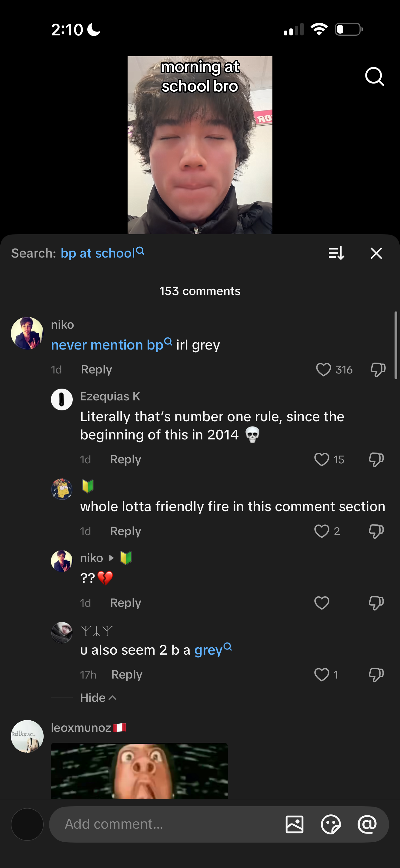This screenshot has width=400, height=868.
Task: Open leoxmunoz's GIF image comment
Action: pos(139,770)
